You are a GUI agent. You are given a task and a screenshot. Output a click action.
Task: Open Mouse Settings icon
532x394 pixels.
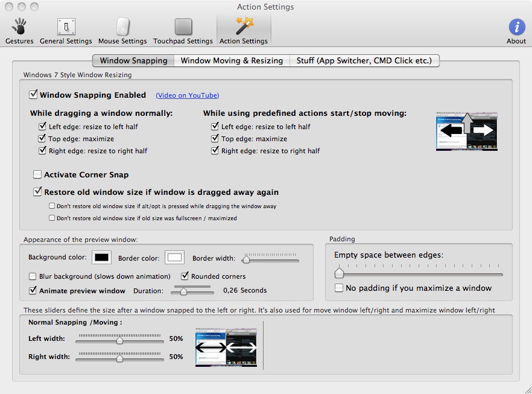(x=122, y=27)
